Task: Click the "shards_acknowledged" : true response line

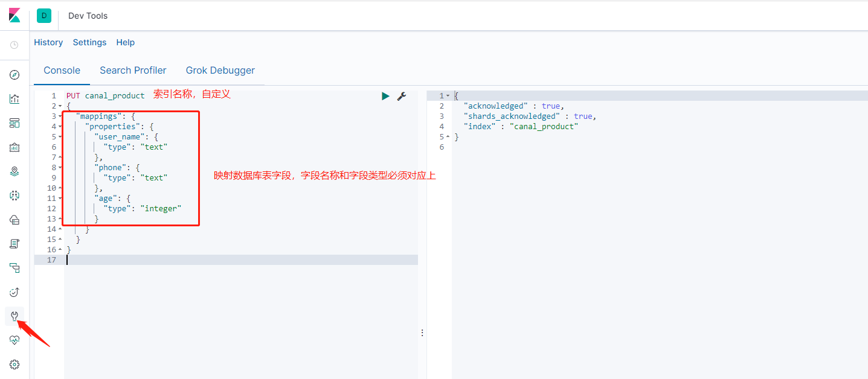Action: click(x=530, y=116)
